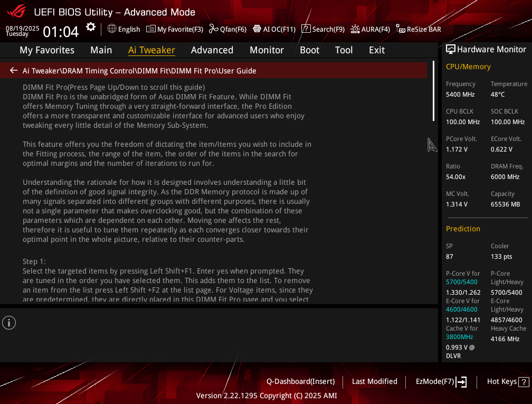Click the SP value 87
Screen dimensions: 532x404
coord(450,257)
